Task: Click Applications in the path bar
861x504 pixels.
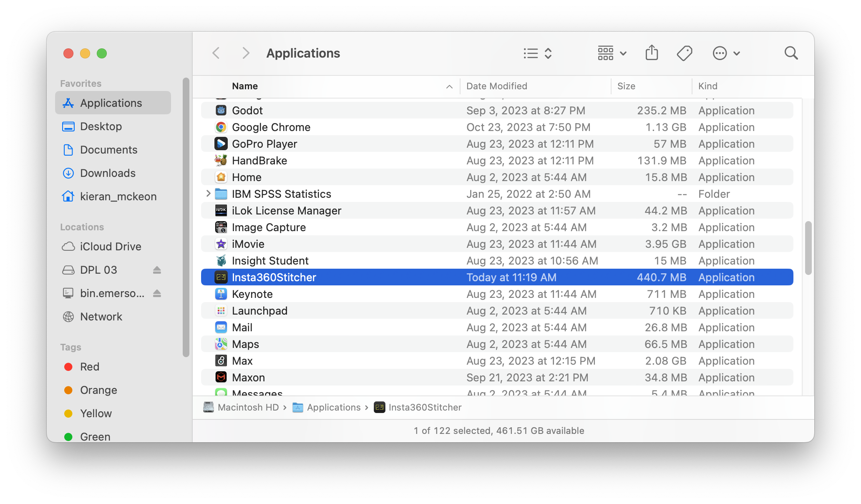Action: (327, 407)
